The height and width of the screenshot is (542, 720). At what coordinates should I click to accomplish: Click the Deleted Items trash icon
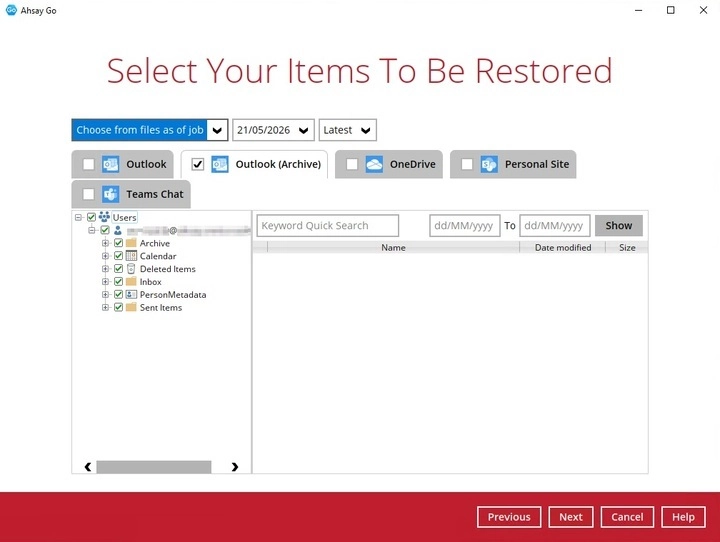click(131, 269)
